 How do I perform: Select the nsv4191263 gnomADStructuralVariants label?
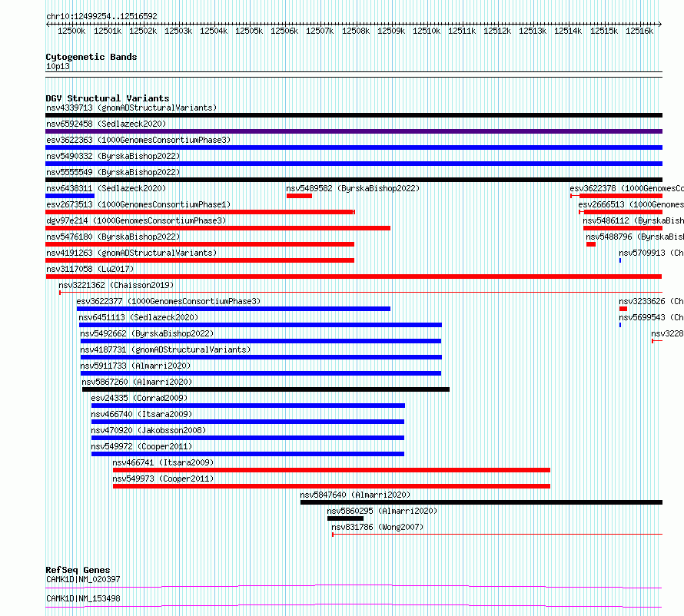(131, 253)
